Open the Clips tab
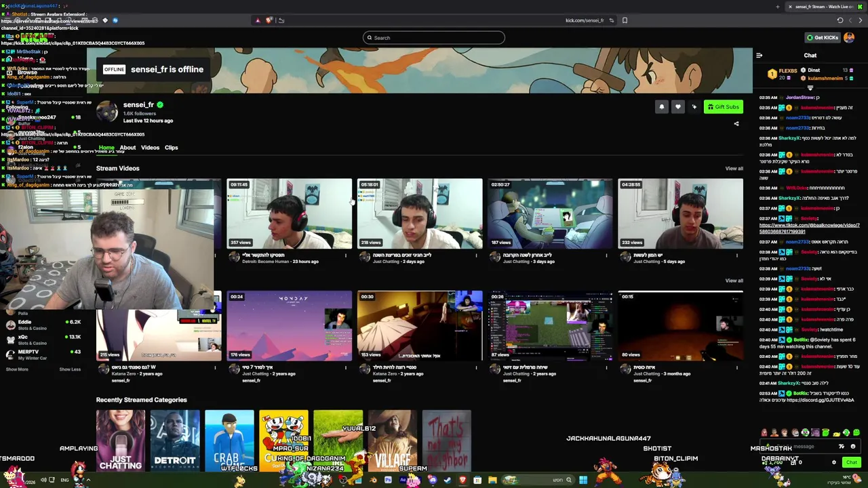Screen dimensions: 868x488 click(x=171, y=148)
